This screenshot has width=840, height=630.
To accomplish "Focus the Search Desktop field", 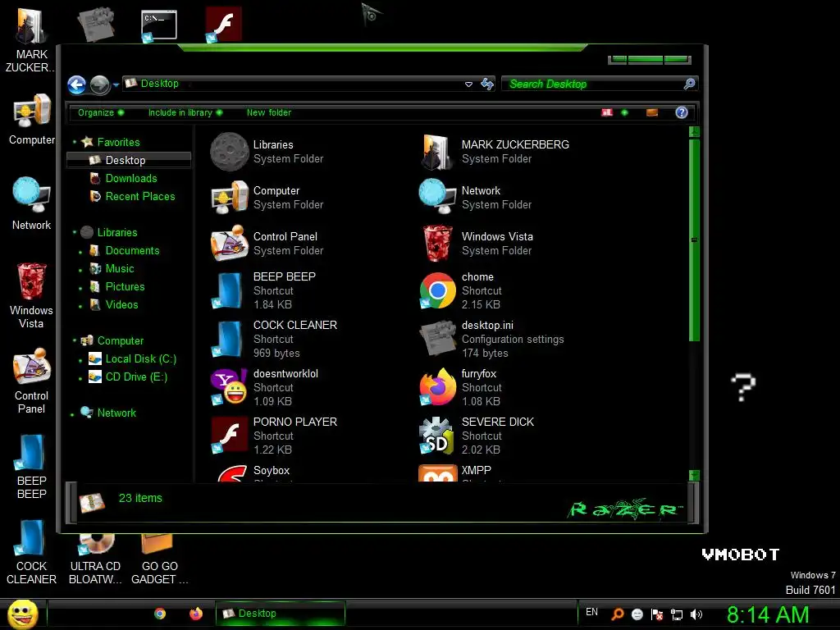I will click(x=591, y=84).
